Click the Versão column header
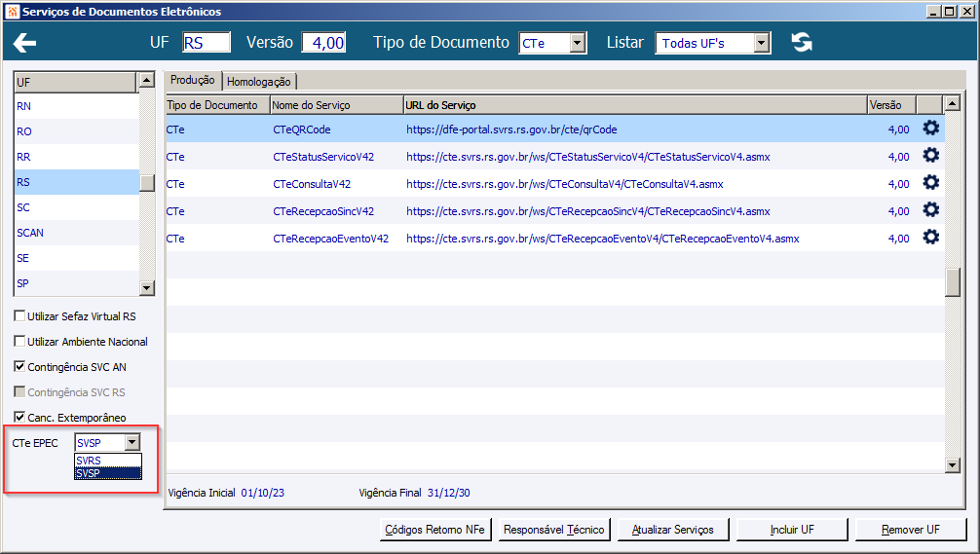 tap(892, 105)
